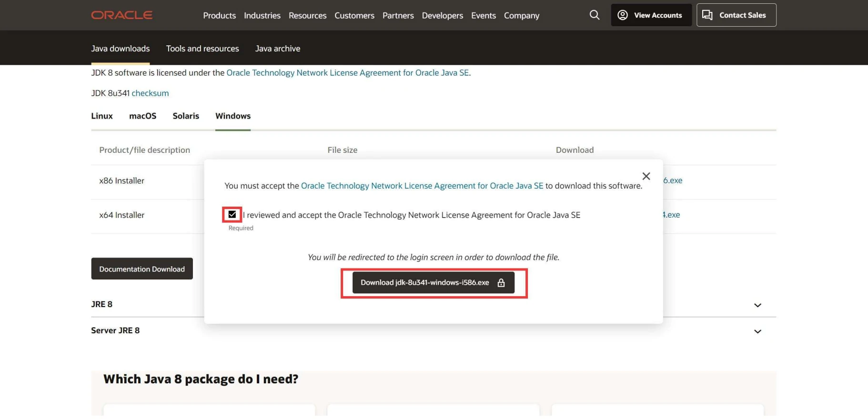
Task: Click the Oracle logo
Action: tap(122, 15)
